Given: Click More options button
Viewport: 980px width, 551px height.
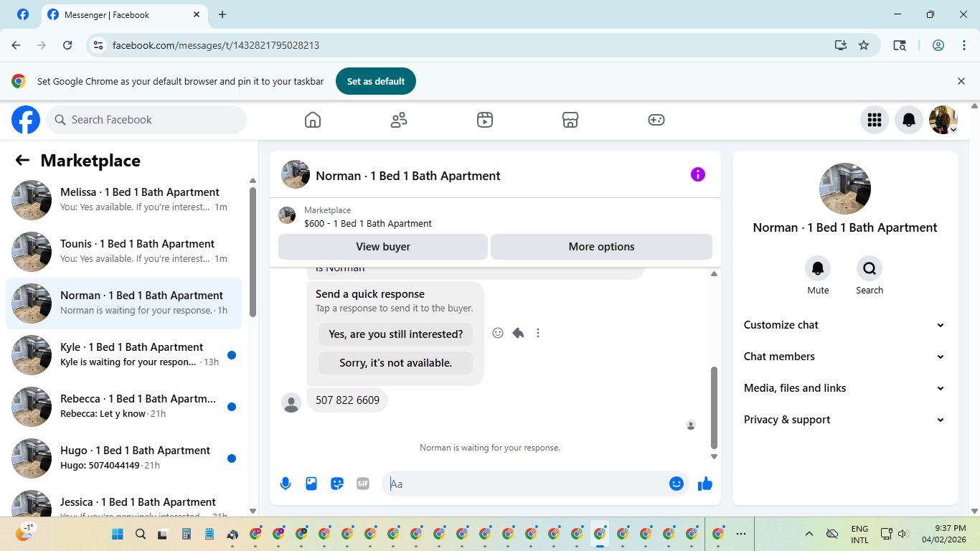Looking at the screenshot, I should click(601, 247).
